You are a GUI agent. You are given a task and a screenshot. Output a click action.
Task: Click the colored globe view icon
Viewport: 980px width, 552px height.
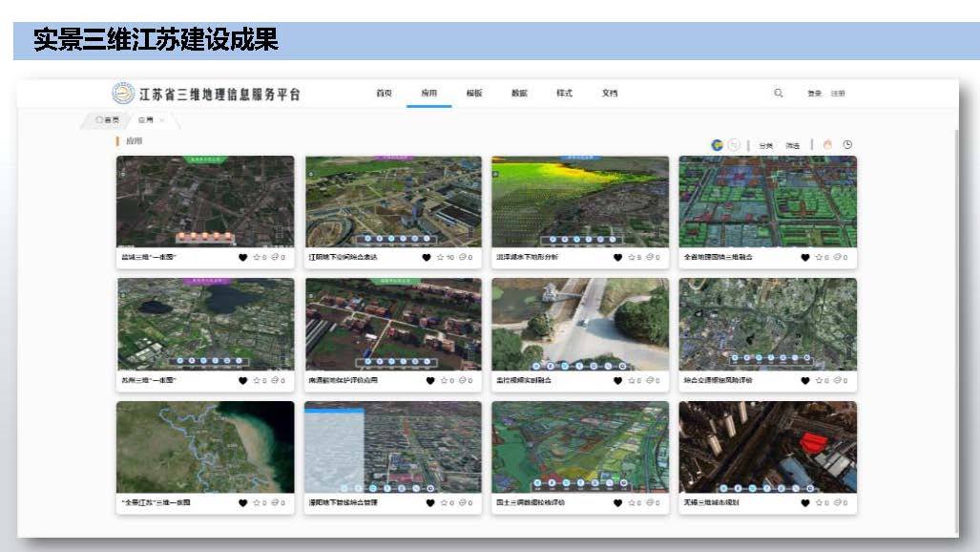click(x=717, y=145)
